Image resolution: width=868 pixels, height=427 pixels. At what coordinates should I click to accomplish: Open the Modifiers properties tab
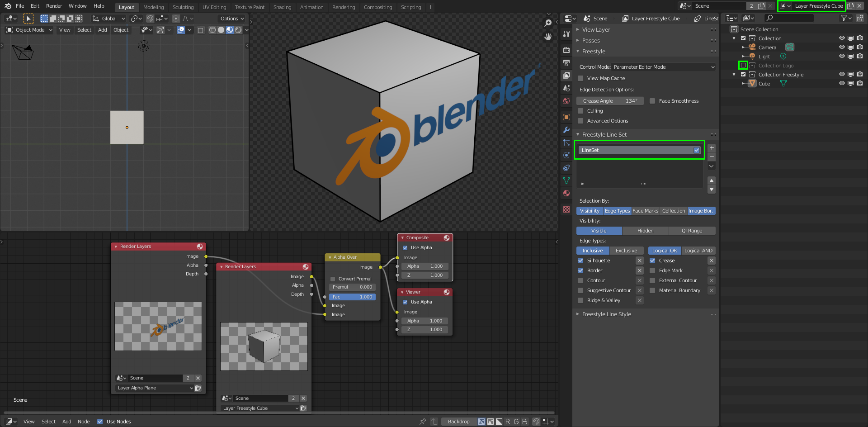pyautogui.click(x=566, y=130)
